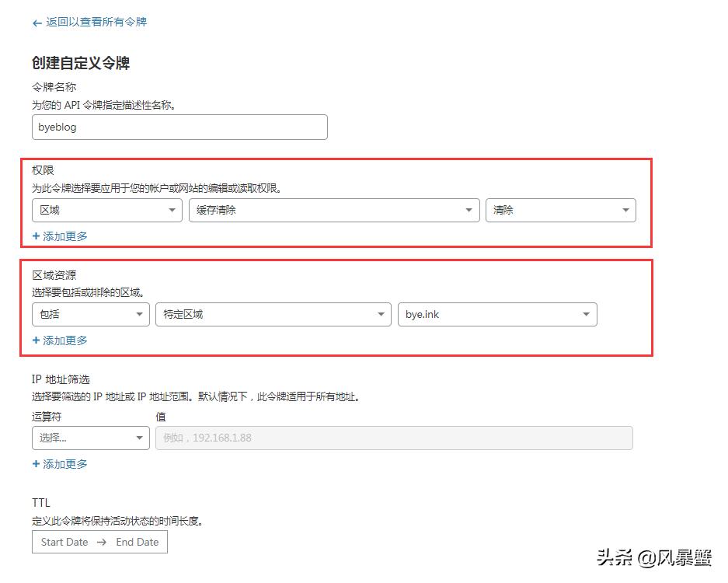Click the arrow icon between Start Date and End Date
728x583 pixels.
pyautogui.click(x=102, y=542)
